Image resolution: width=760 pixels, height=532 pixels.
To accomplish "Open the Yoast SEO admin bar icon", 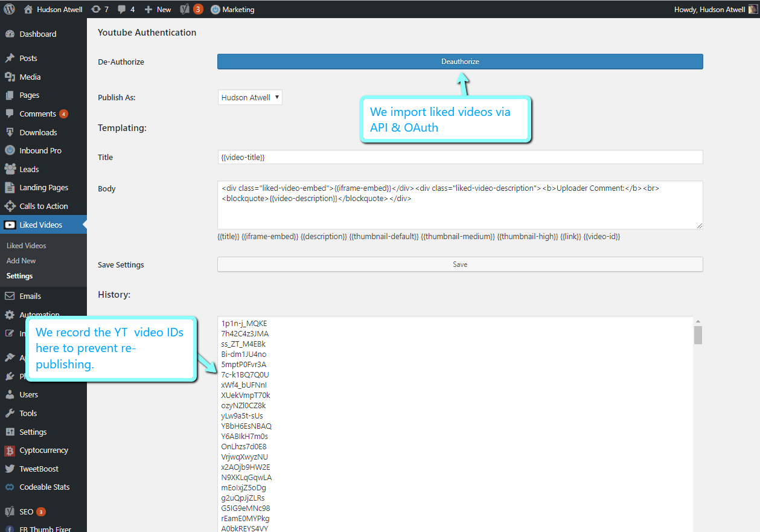I will [186, 9].
